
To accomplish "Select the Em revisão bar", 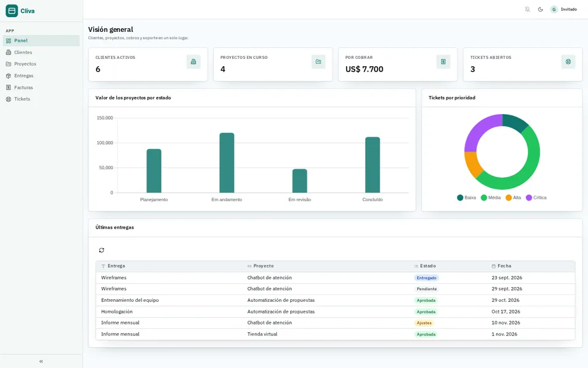I will (300, 181).
